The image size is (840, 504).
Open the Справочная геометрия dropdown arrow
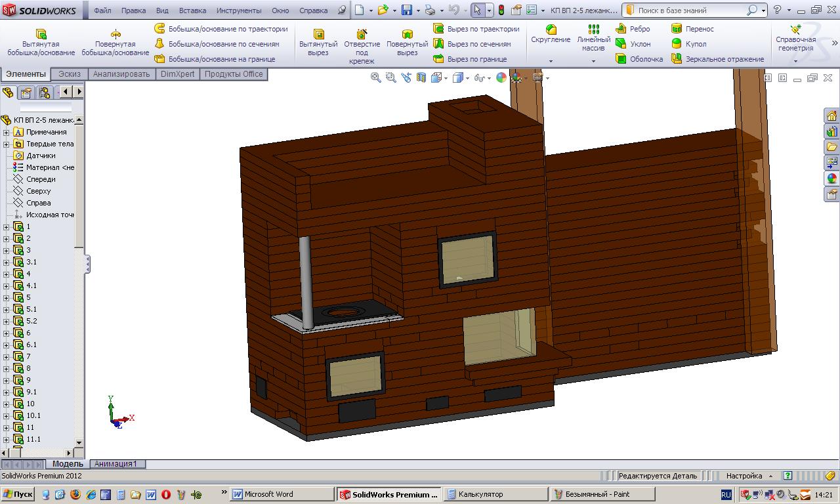795,61
